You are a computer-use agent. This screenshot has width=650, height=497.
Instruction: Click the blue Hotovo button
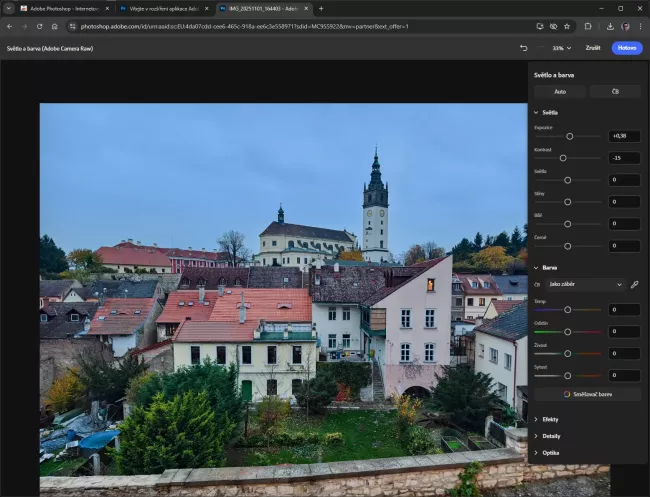[627, 48]
